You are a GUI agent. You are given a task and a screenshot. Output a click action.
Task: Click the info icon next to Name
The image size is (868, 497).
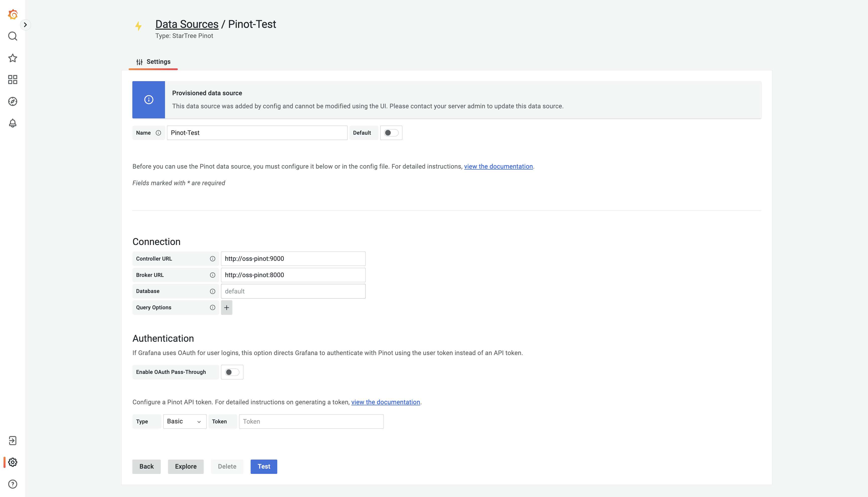coord(158,133)
